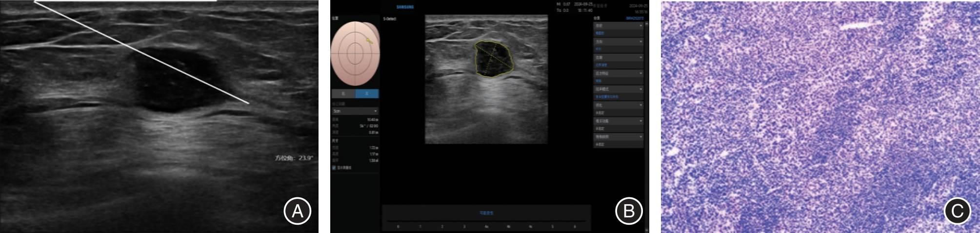Click the circled B panel label
The image size is (980, 233).
point(629,211)
